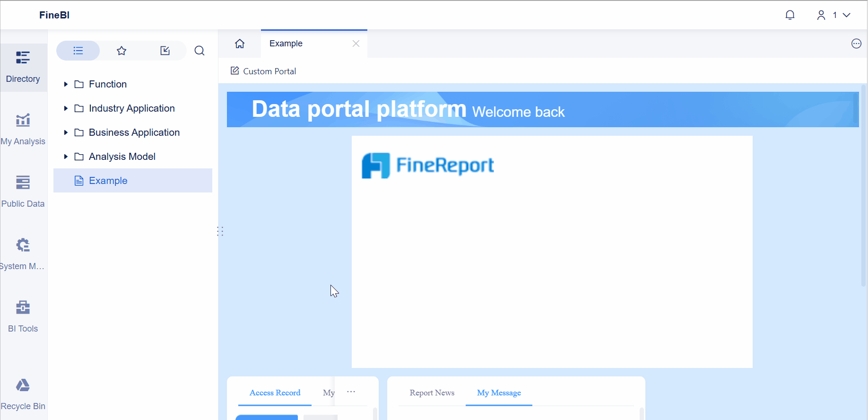Expand the Analysis Model folder arrow
The width and height of the screenshot is (868, 420).
[x=66, y=157]
